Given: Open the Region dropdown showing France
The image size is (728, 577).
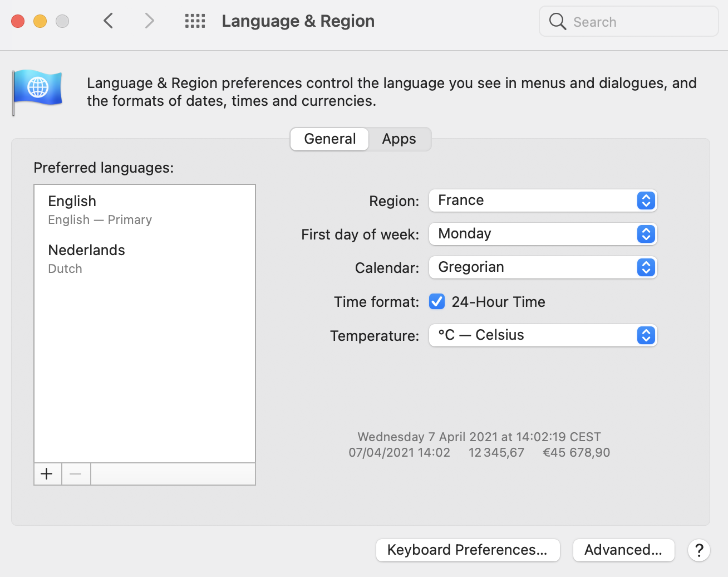Looking at the screenshot, I should click(543, 201).
